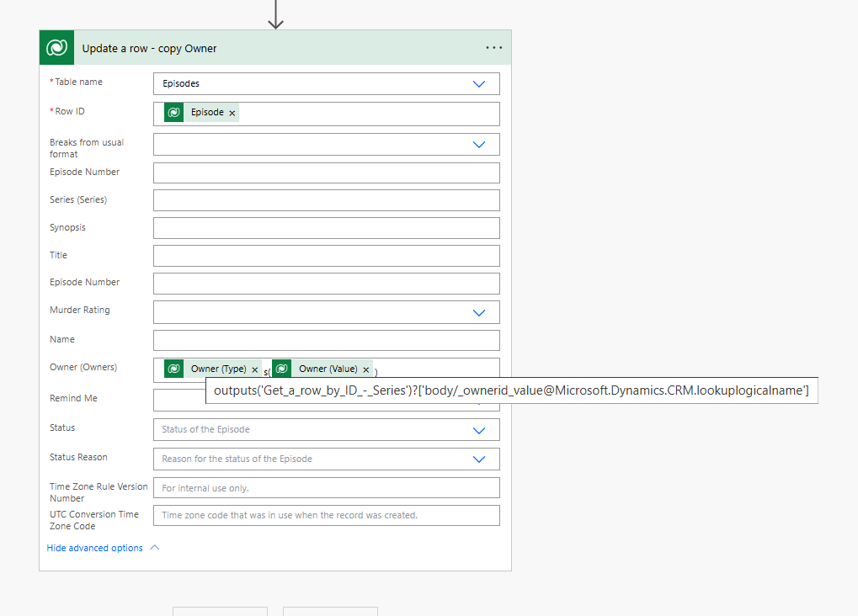Click the Owner (Owners) field label

tap(83, 367)
